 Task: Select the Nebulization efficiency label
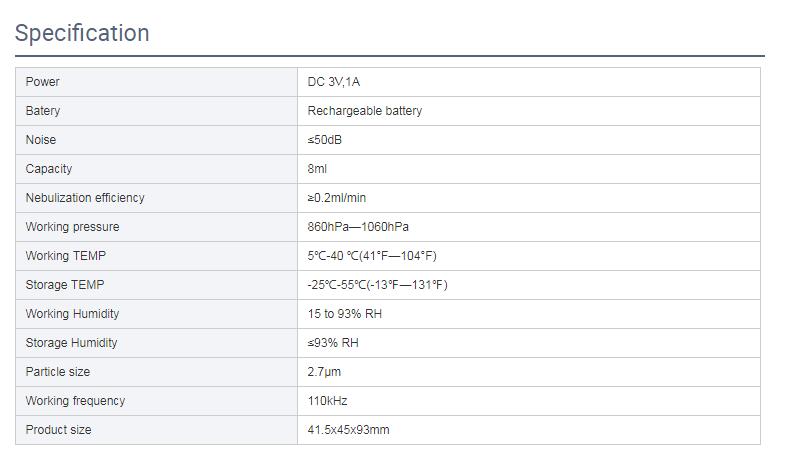(x=85, y=198)
